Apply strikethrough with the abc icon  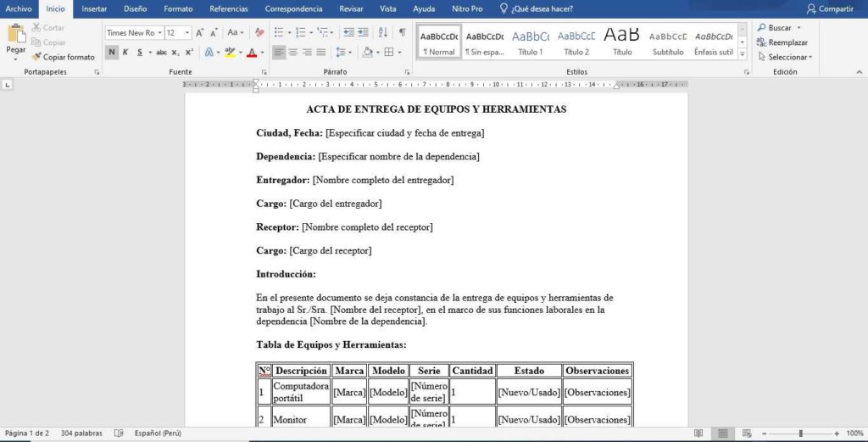[x=161, y=52]
